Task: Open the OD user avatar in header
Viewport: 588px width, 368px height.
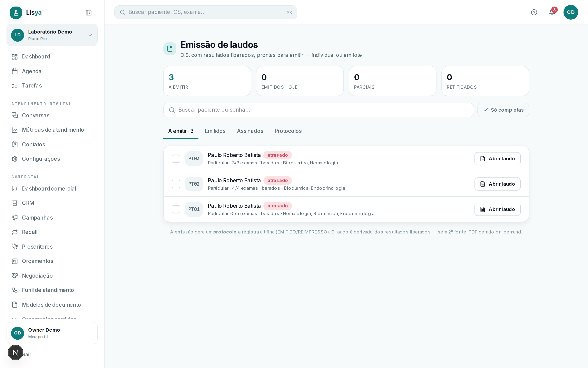Action: 570,12
